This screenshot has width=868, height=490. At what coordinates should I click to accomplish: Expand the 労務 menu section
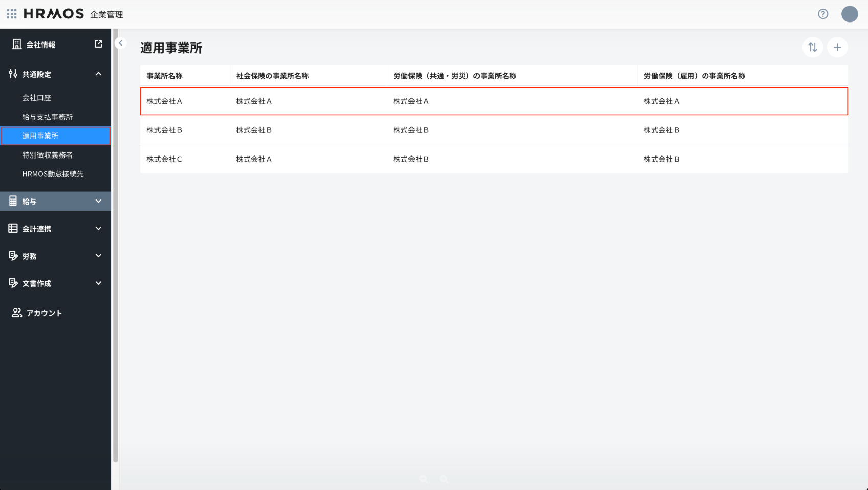(98, 256)
